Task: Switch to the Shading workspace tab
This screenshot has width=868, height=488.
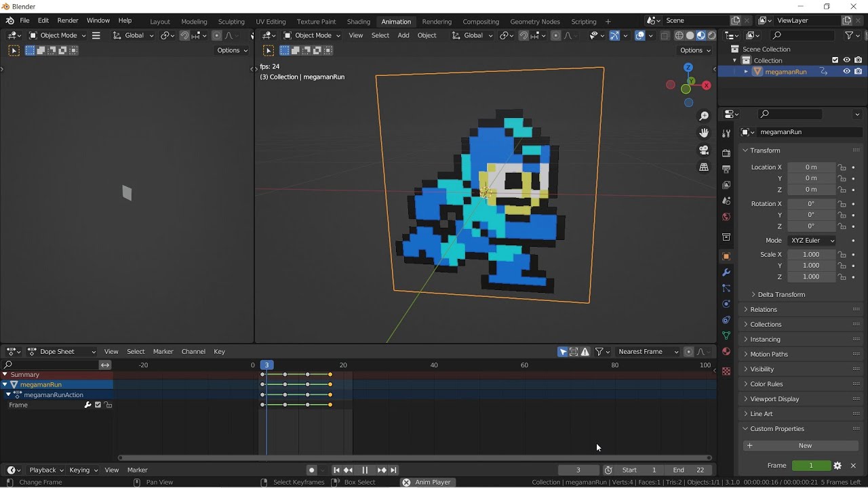Action: (x=358, y=22)
